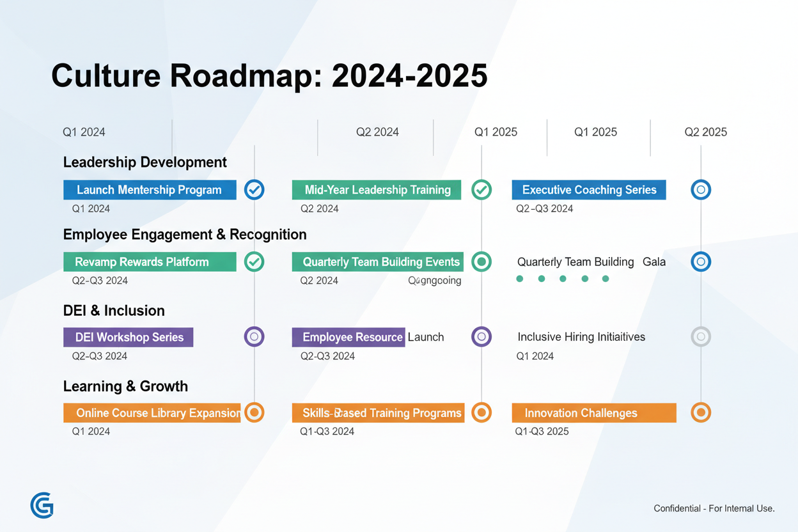The width and height of the screenshot is (798, 532).
Task: Click the orange status ring next to Innovation Challenges
Action: pos(701,412)
